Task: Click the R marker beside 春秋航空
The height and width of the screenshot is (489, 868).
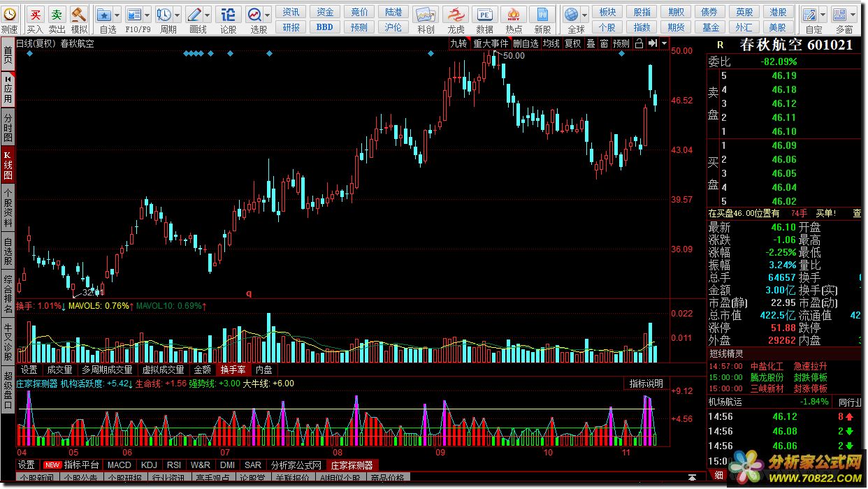Action: [x=720, y=45]
